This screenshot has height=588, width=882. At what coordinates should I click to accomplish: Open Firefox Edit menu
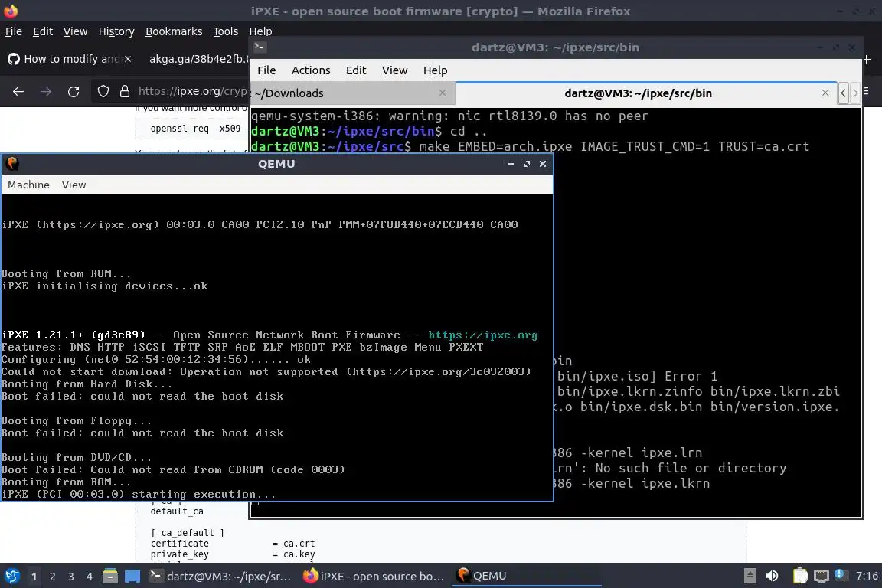[x=43, y=31]
